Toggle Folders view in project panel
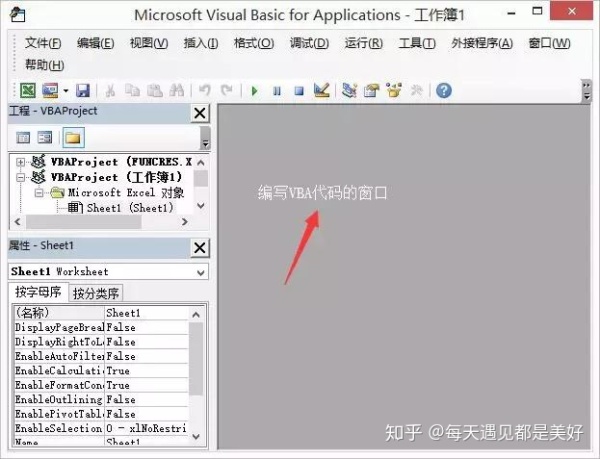The width and height of the screenshot is (600, 459). pyautogui.click(x=73, y=138)
